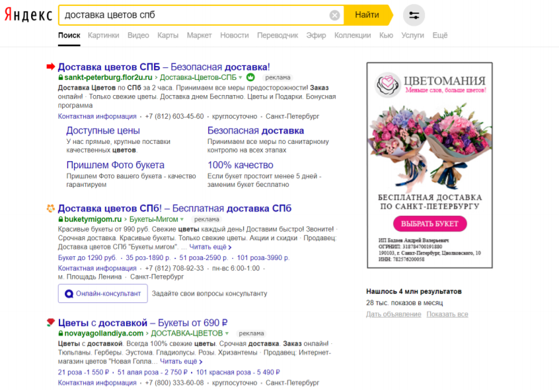Switch to the Картинки tab
This screenshot has width=559, height=392.
(x=103, y=35)
